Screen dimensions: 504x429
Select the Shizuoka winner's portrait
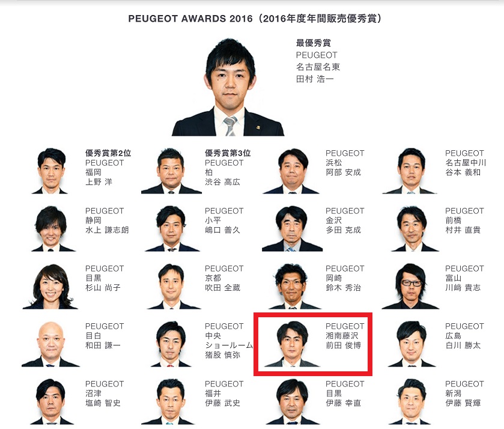[x=52, y=229]
